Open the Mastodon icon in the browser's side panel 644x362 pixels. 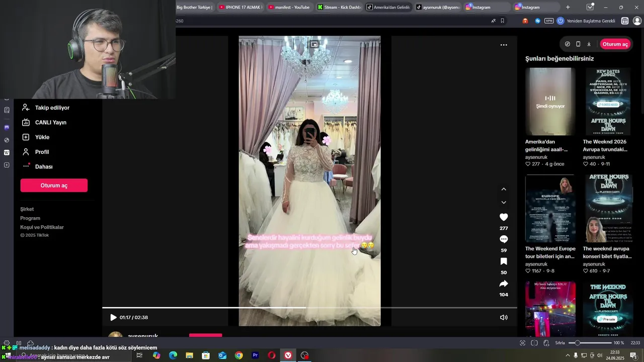coord(7,127)
